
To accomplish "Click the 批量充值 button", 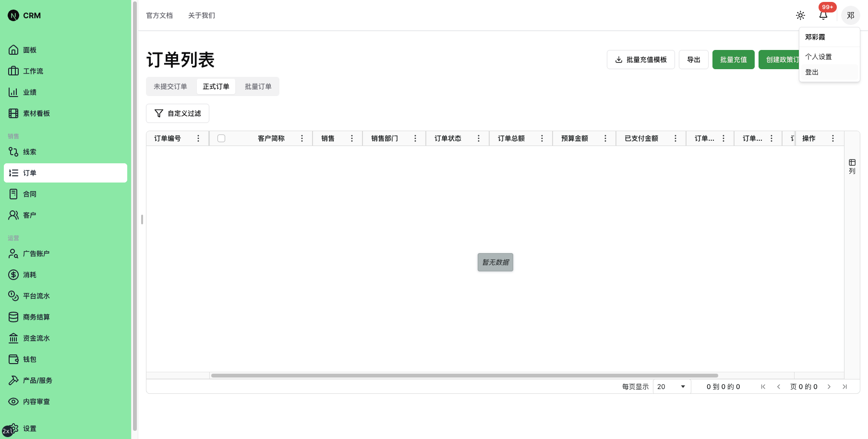I will tap(733, 60).
